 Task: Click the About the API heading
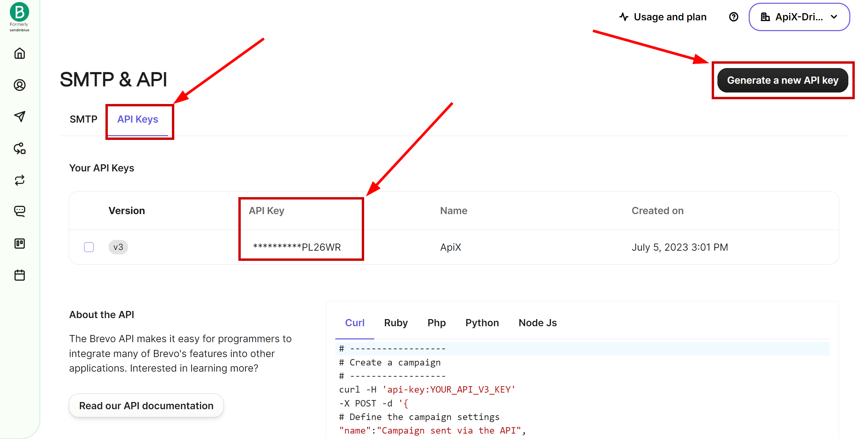click(x=102, y=314)
